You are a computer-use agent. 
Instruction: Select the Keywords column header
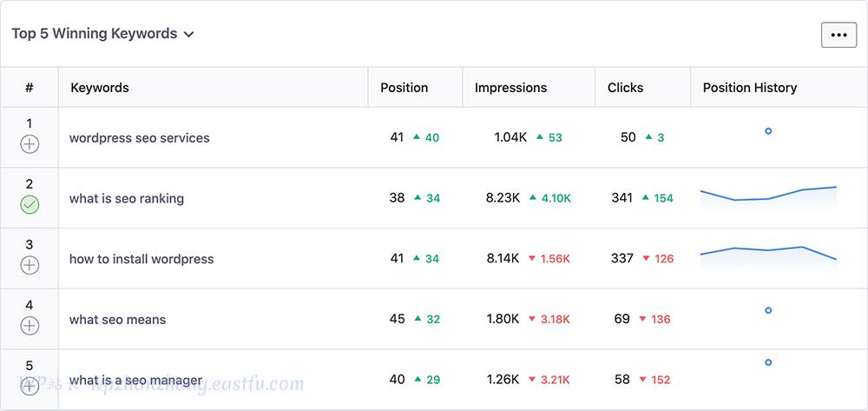[100, 88]
